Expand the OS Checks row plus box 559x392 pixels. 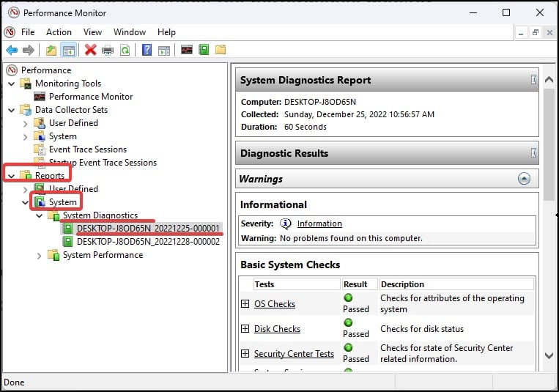point(245,304)
